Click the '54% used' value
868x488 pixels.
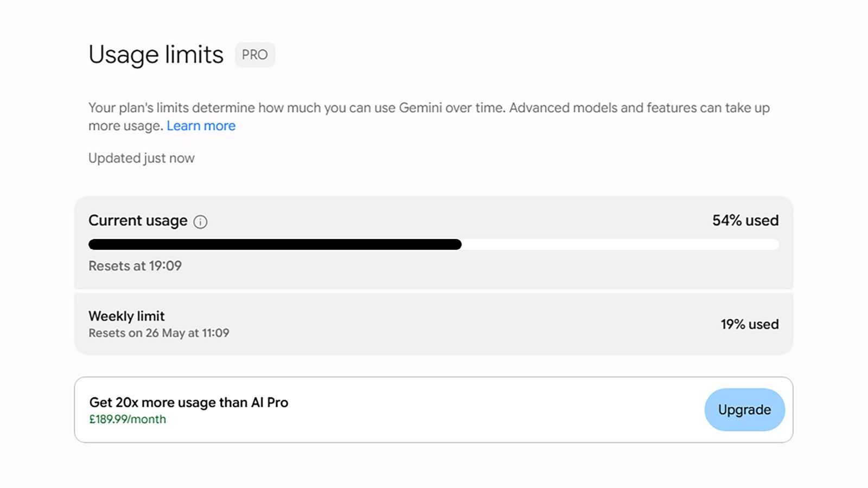(745, 220)
